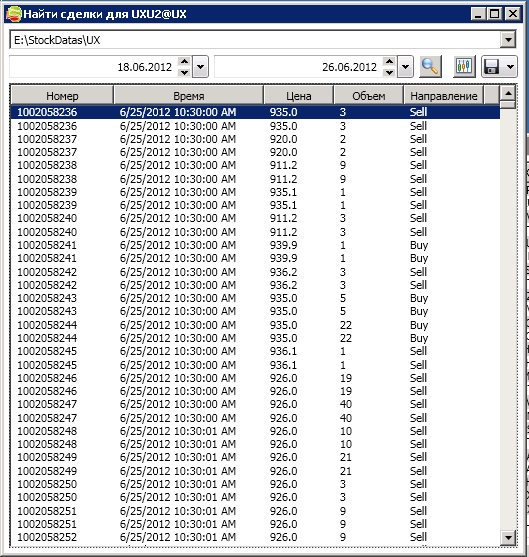Open the candlestick chart icon
This screenshot has width=529, height=557.
(464, 66)
